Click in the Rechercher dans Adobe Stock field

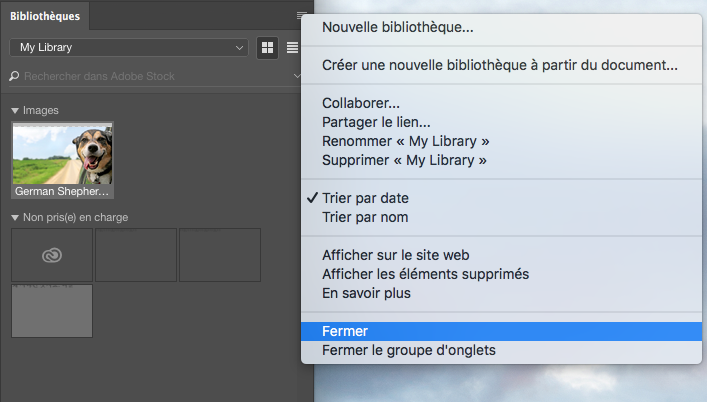tap(150, 76)
